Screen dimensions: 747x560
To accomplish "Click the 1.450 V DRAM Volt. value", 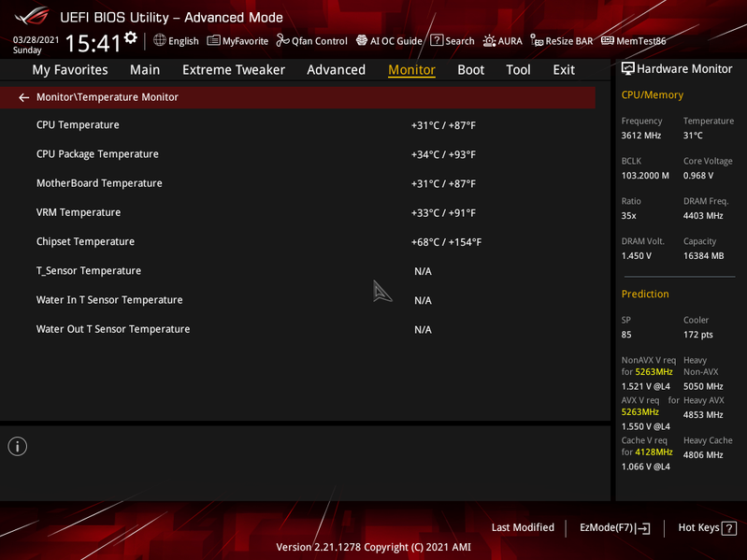I will pos(636,256).
